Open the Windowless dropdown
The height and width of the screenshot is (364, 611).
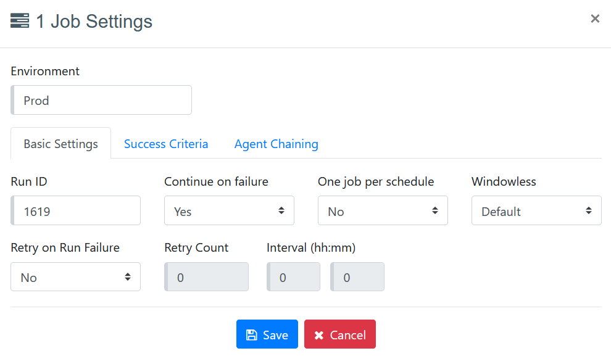pos(536,211)
